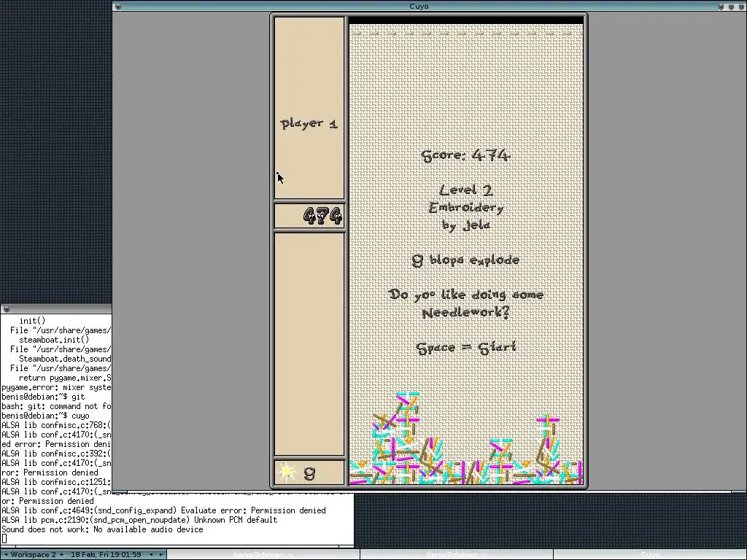Image resolution: width=747 pixels, height=560 pixels.
Task: Click next window arrow right of the clock
Action: pyautogui.click(x=161, y=555)
